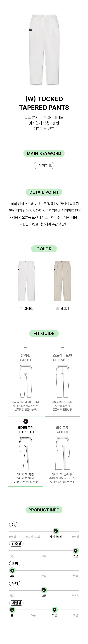Click the #테이퍼드 keyword tag

tap(44, 166)
